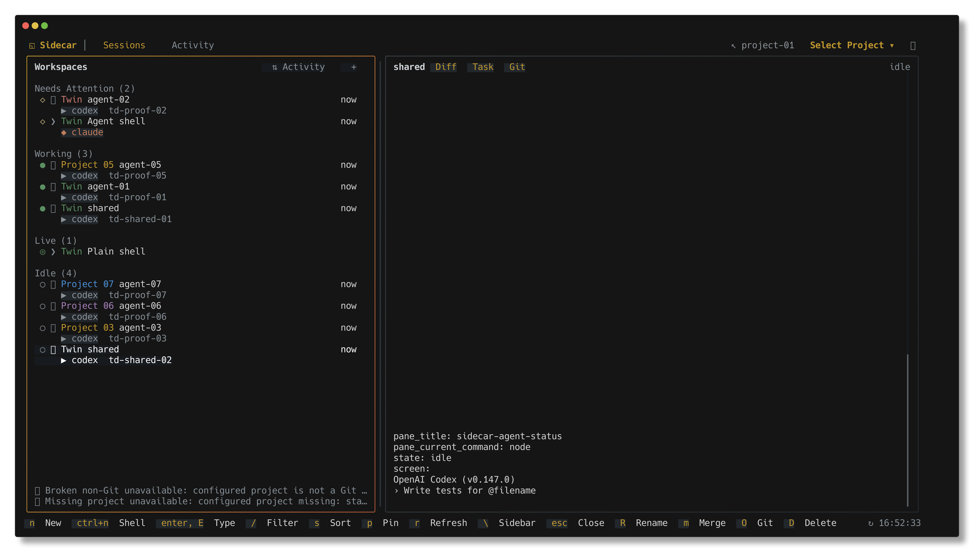Click the icon right of Select Project
The width and height of the screenshot is (980, 558).
click(x=913, y=46)
